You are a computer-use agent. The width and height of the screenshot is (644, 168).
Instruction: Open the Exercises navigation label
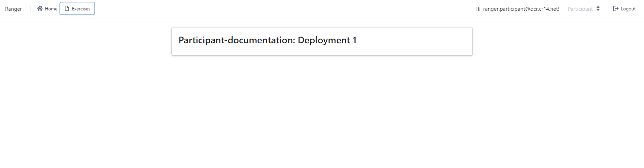(81, 9)
